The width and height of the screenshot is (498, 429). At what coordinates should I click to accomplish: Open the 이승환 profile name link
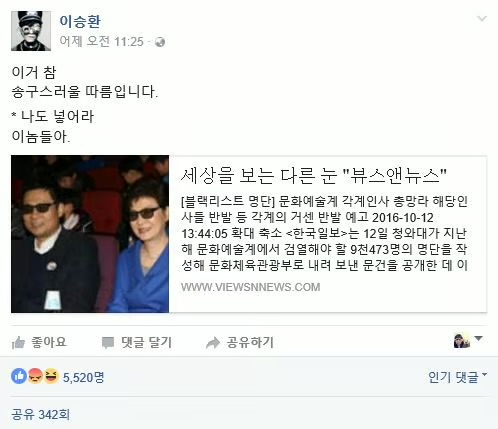click(80, 21)
